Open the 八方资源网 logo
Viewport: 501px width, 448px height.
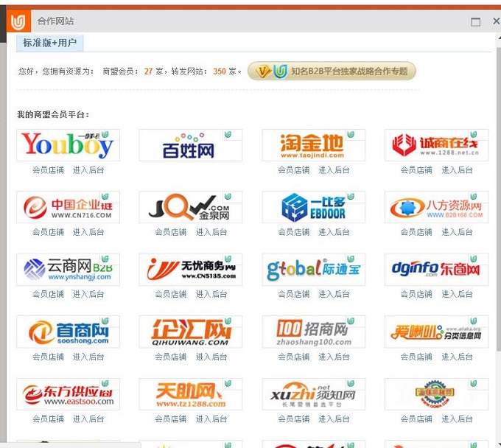tap(436, 208)
